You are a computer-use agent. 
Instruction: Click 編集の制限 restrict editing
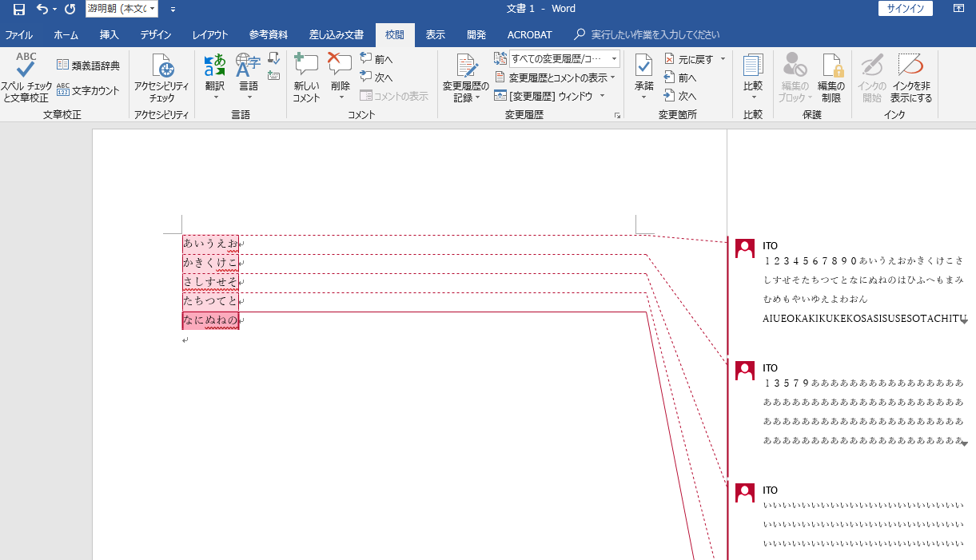pyautogui.click(x=831, y=77)
